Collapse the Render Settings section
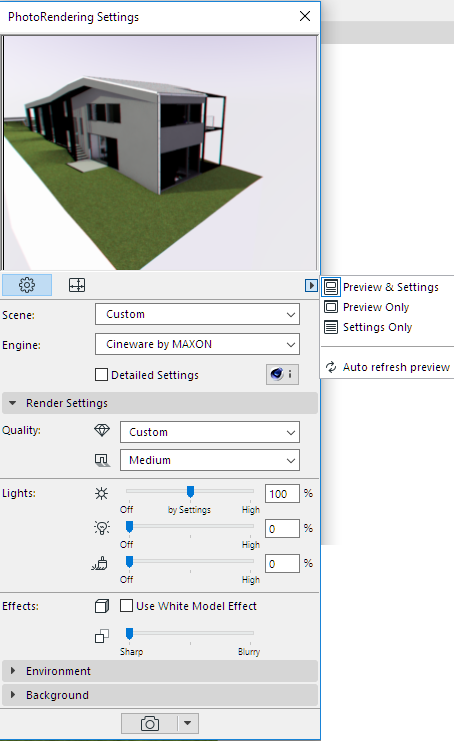The height and width of the screenshot is (741, 454). click(x=160, y=403)
